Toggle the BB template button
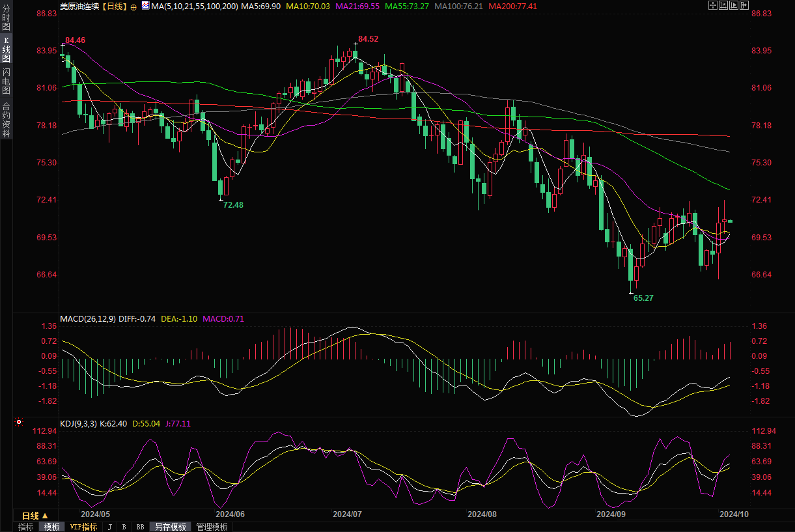The width and height of the screenshot is (795, 532). tap(140, 527)
